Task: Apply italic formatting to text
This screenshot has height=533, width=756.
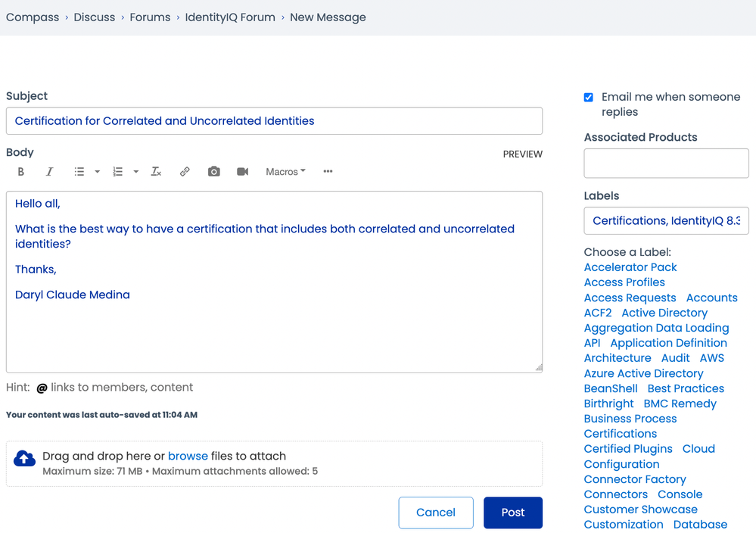Action: 50,172
